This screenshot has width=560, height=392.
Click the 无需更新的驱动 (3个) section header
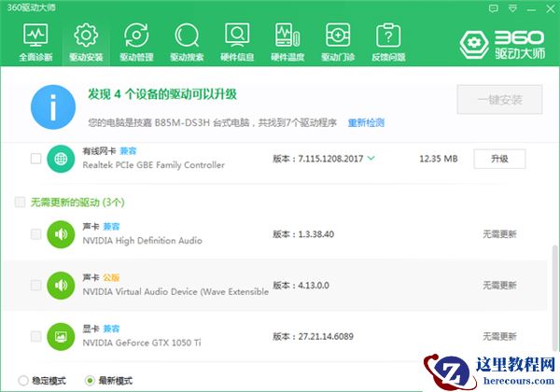(77, 203)
